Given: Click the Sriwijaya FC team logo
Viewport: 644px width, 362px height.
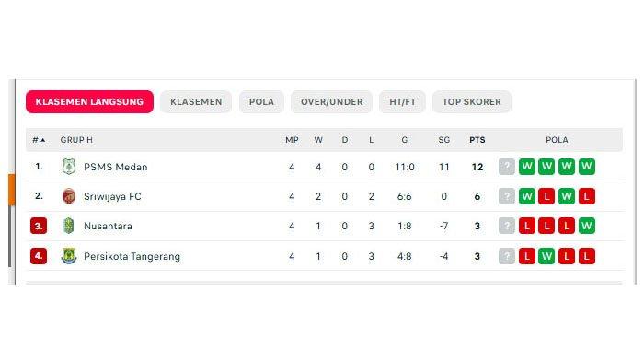Looking at the screenshot, I should coord(69,196).
